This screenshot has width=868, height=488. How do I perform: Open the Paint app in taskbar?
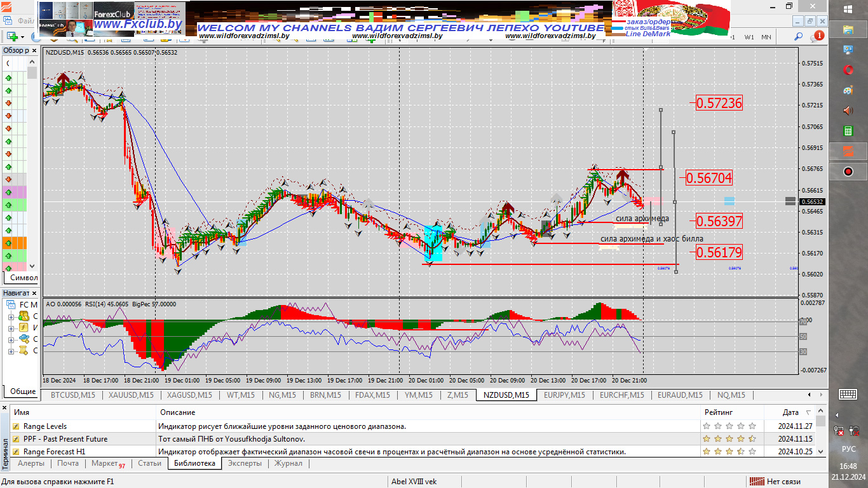(x=848, y=90)
